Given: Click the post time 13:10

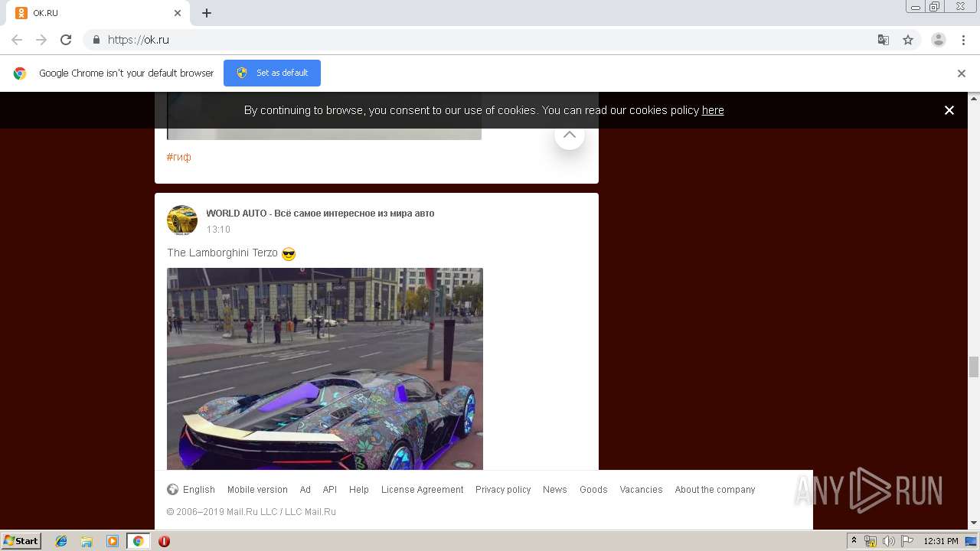Looking at the screenshot, I should point(218,230).
